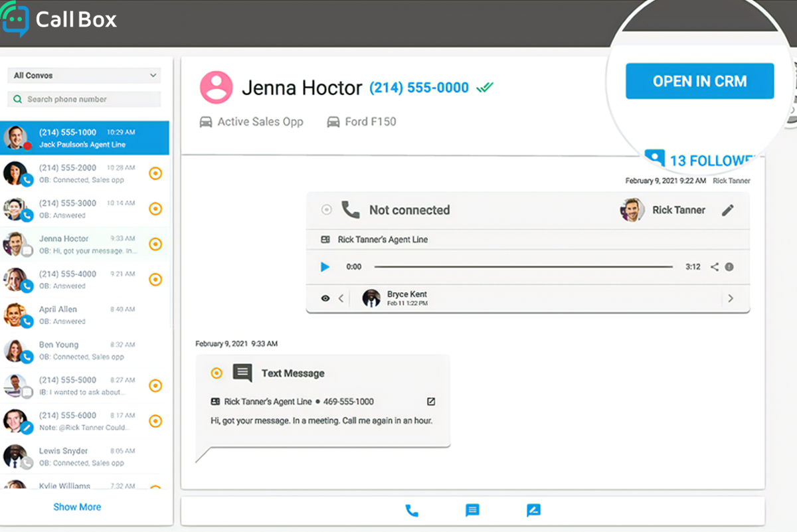Screen dimensions: 797x532
Task: Open the OPEN IN CRM button
Action: pyautogui.click(x=699, y=81)
